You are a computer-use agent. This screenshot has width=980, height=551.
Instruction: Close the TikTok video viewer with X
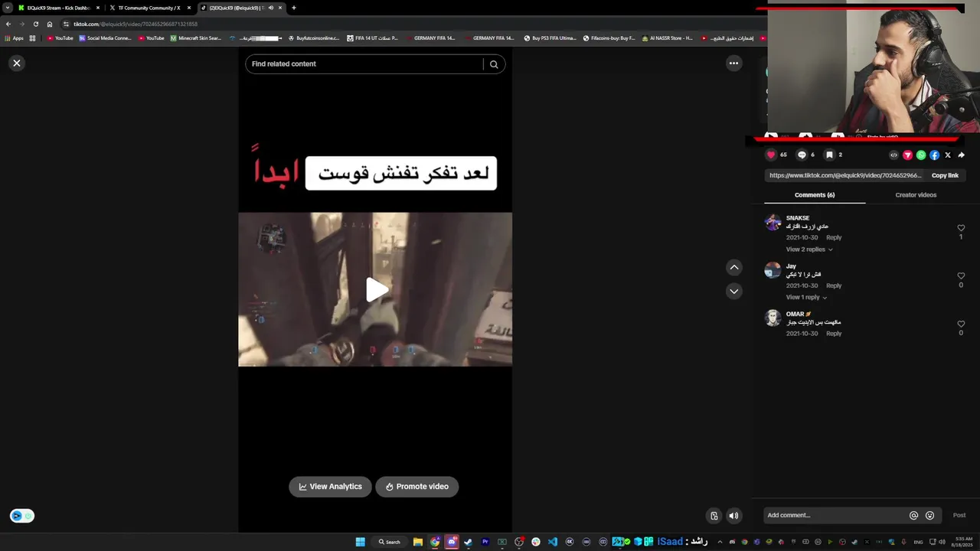[17, 64]
